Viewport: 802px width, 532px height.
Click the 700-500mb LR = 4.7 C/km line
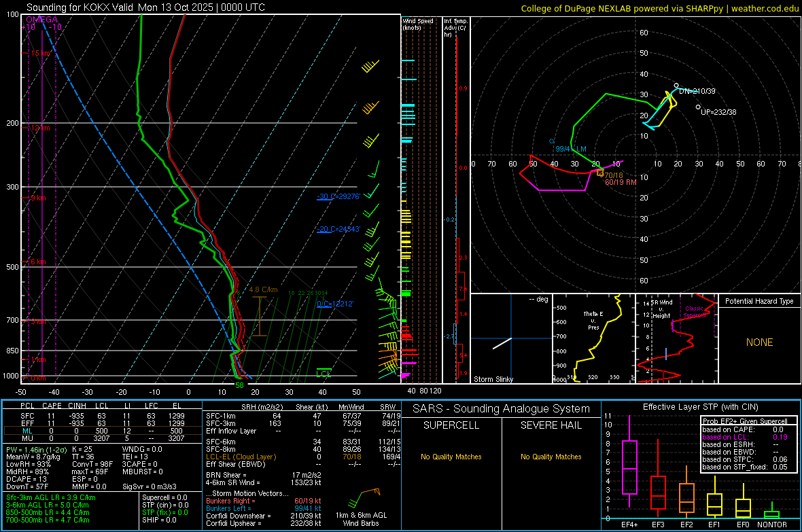[x=48, y=520]
